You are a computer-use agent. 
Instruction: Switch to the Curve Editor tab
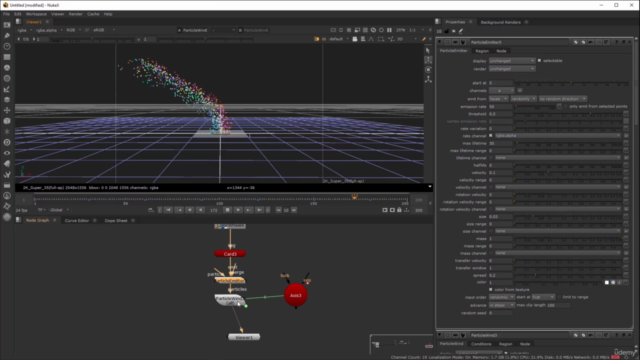pyautogui.click(x=77, y=220)
